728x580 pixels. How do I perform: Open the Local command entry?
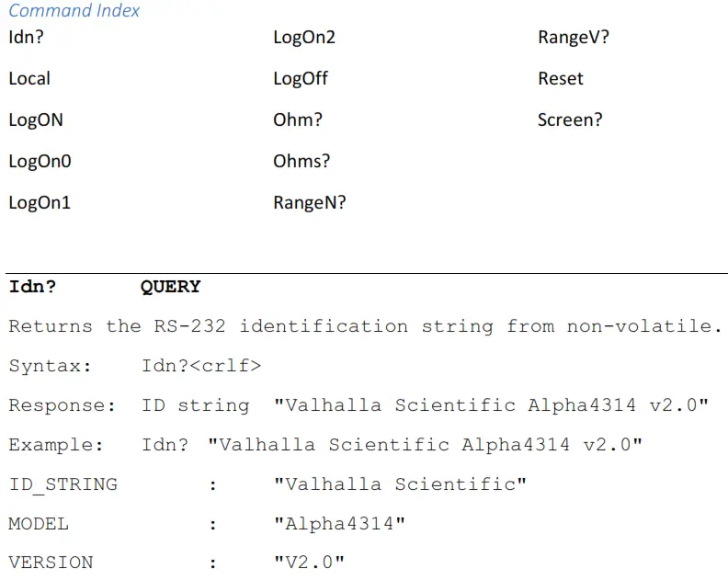click(29, 79)
